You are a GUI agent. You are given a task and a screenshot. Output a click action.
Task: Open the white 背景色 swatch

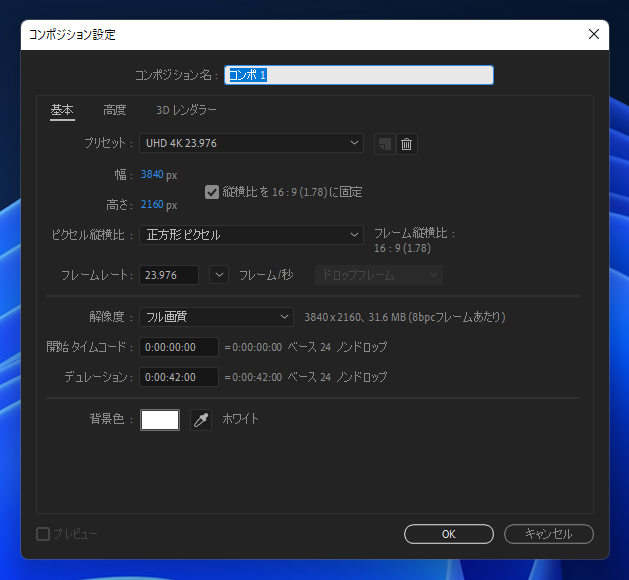pos(160,420)
